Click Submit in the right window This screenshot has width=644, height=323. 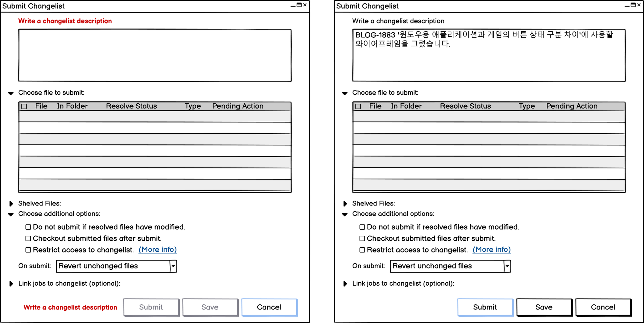(x=485, y=307)
